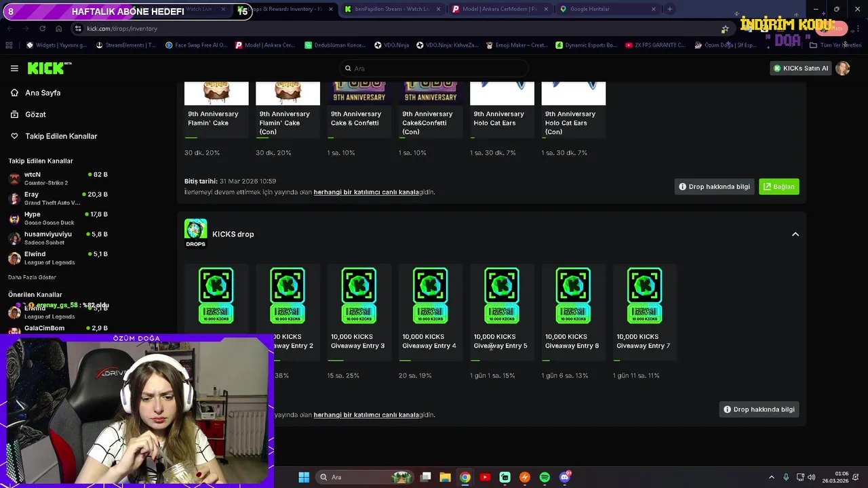
Task: Select the 10,000 KICKS Giveaway Entry 6 card
Action: click(x=573, y=312)
